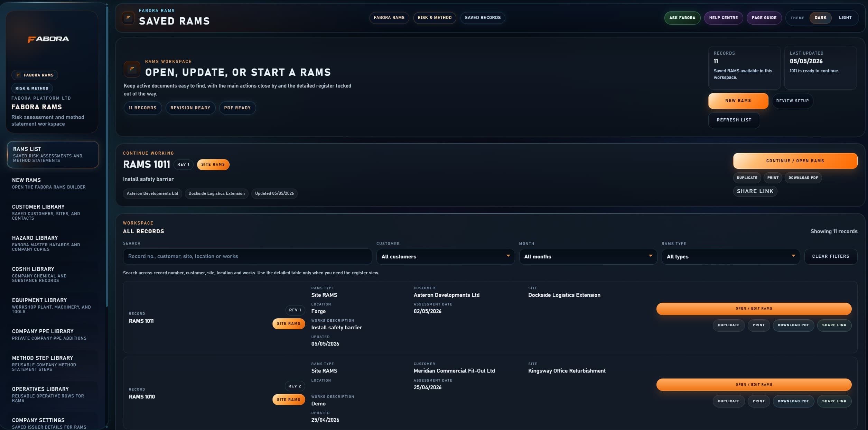Open Equipment Library in sidebar

click(x=53, y=305)
